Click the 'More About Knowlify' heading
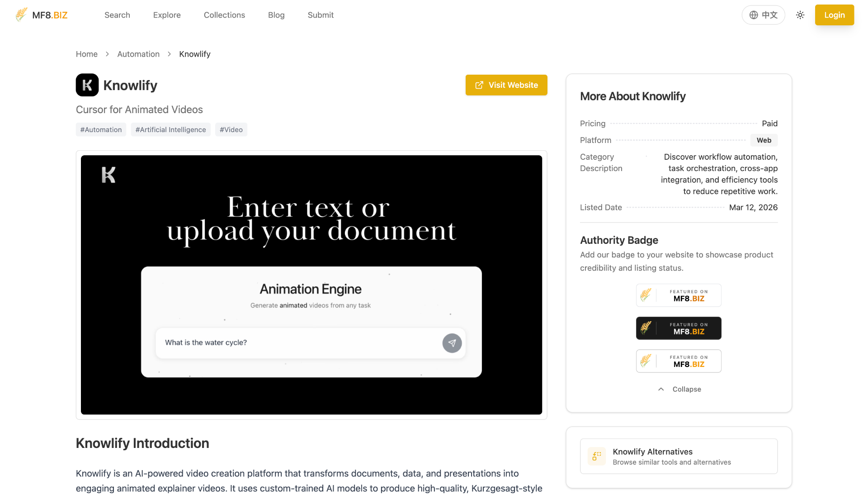The image size is (868, 495). [632, 96]
